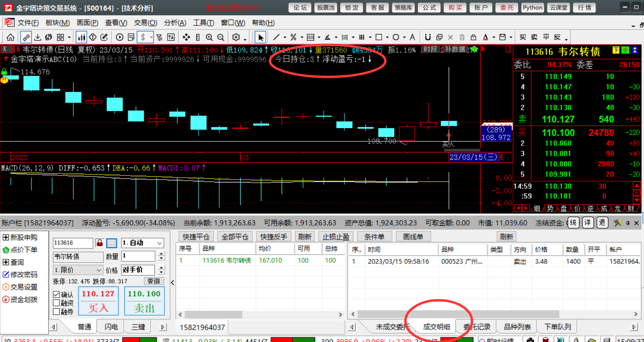Click the 买 buy toolbar icon
The height and width of the screenshot is (342, 644).
[x=523, y=37]
